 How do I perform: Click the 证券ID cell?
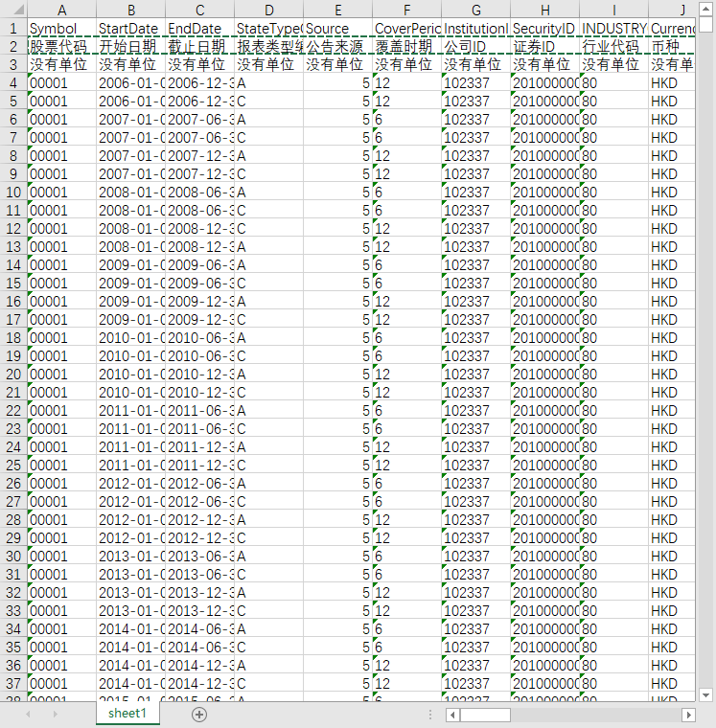[x=545, y=46]
